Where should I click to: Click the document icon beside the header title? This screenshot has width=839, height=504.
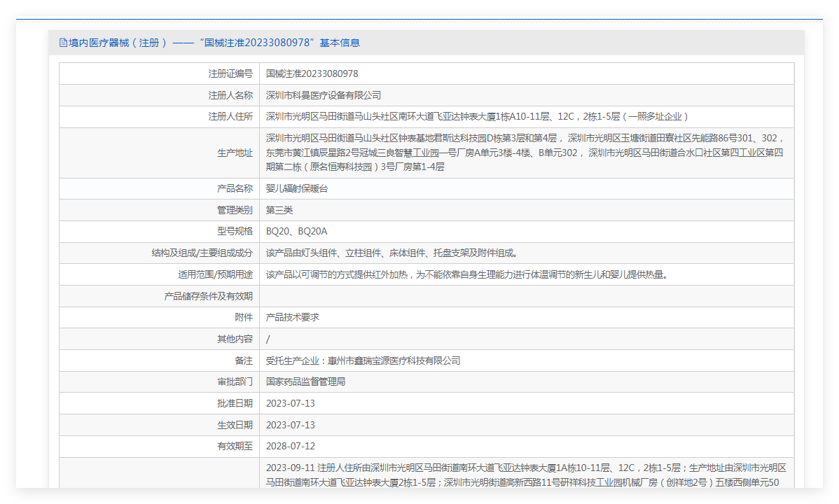[x=63, y=43]
